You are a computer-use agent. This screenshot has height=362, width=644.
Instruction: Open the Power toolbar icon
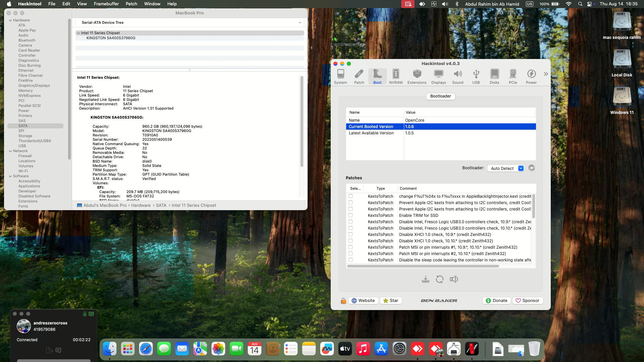[531, 76]
